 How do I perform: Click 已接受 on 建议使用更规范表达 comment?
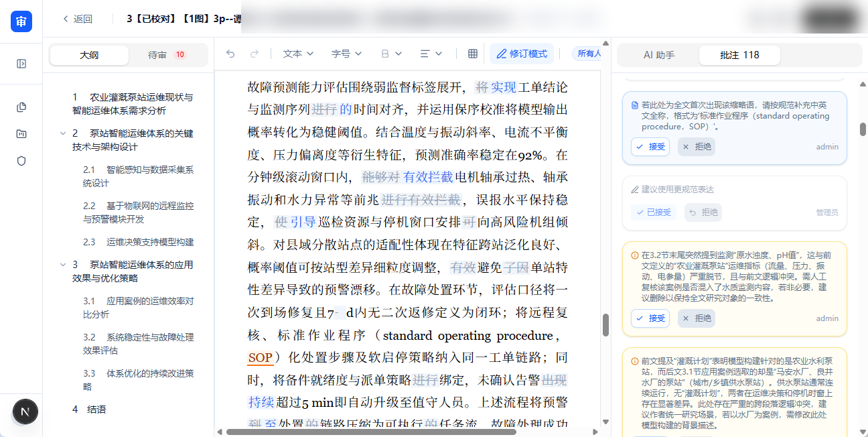652,212
